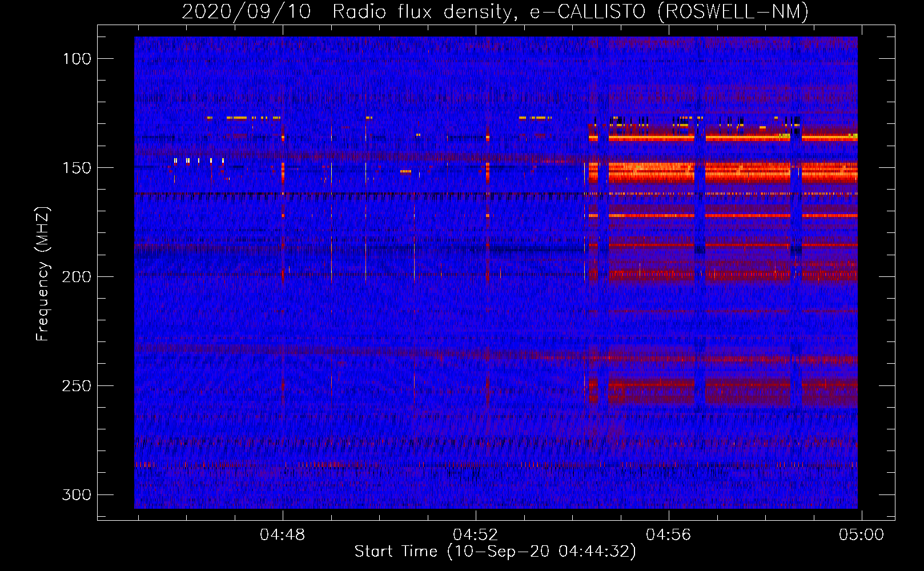Click the time tick label 04:52
This screenshot has width=924, height=571.
[475, 535]
